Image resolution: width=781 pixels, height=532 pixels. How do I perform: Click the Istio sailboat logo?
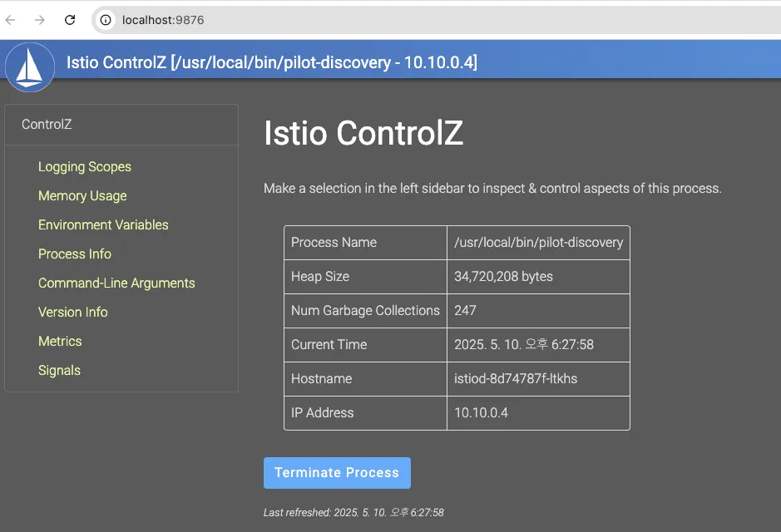click(x=30, y=67)
